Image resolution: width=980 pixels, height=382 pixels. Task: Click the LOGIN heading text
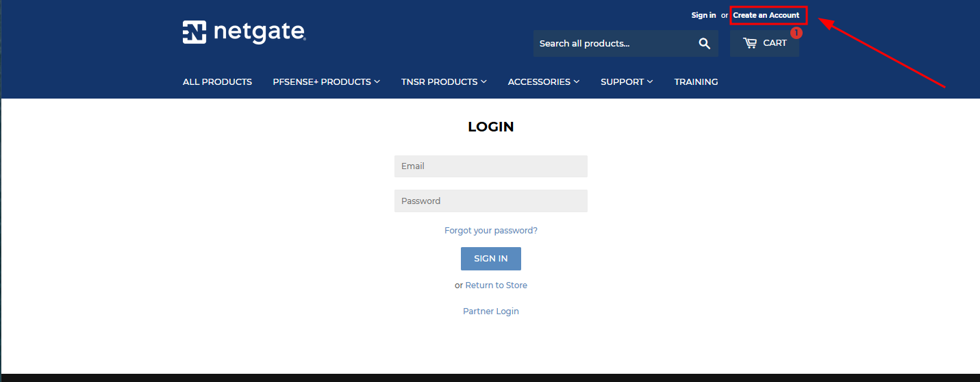491,127
